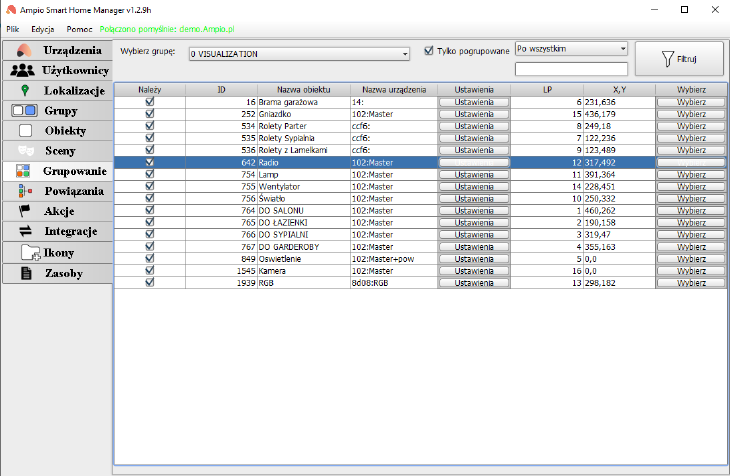Uncheck Należy for the Radio row
This screenshot has height=476, width=730.
[149, 162]
